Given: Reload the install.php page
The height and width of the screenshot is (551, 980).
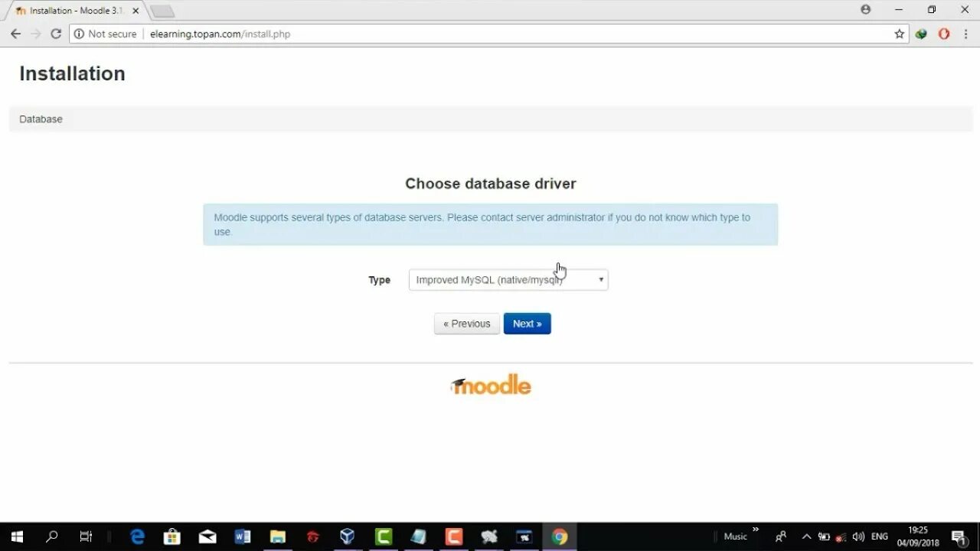Looking at the screenshot, I should 56,34.
